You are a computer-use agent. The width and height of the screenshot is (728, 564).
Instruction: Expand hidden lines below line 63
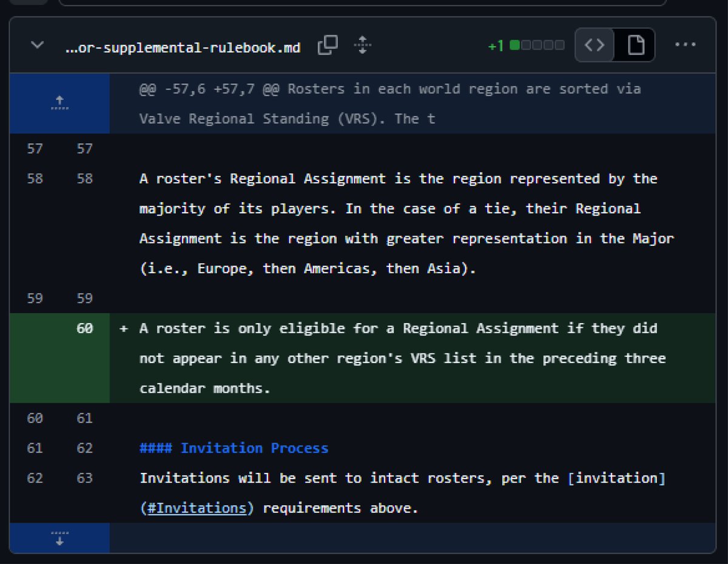[59, 538]
